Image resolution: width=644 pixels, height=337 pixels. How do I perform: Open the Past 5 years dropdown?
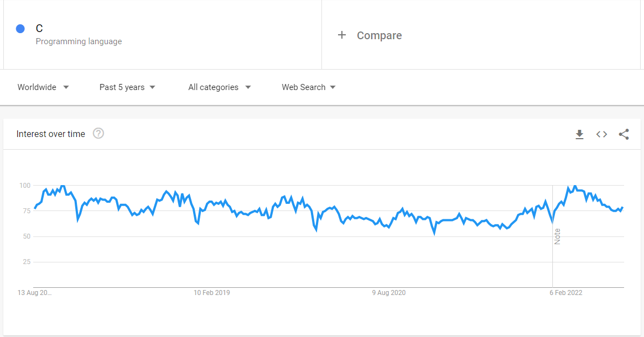(x=127, y=87)
